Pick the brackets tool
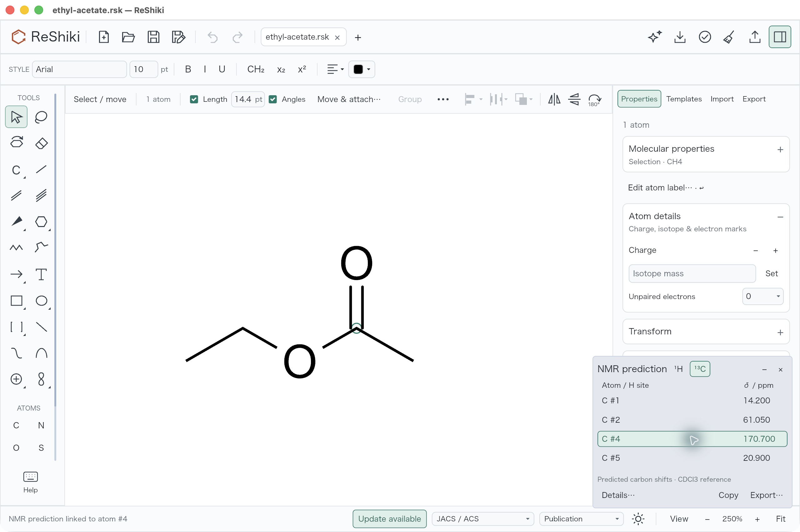 click(x=16, y=327)
